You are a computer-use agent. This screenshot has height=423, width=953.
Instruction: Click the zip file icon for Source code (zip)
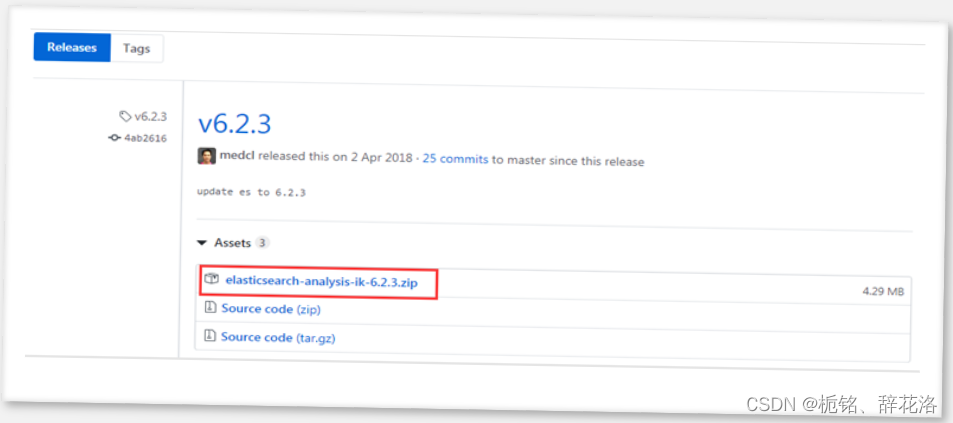pyautogui.click(x=210, y=308)
